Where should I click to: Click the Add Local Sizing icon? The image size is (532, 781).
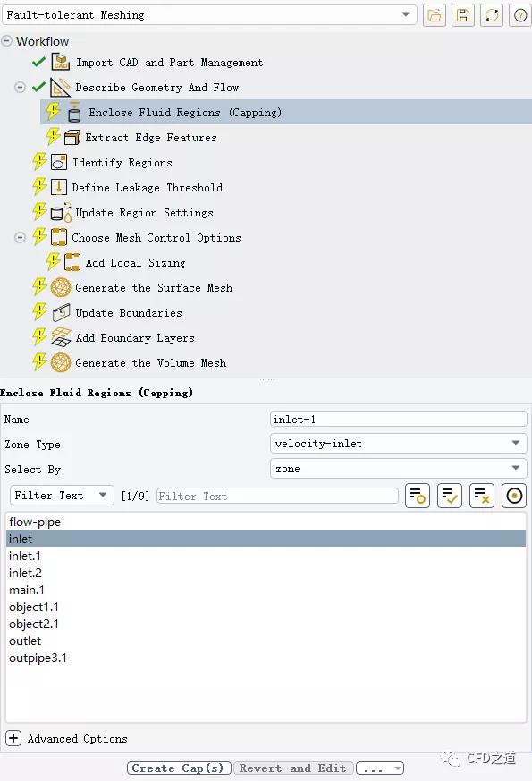point(72,262)
